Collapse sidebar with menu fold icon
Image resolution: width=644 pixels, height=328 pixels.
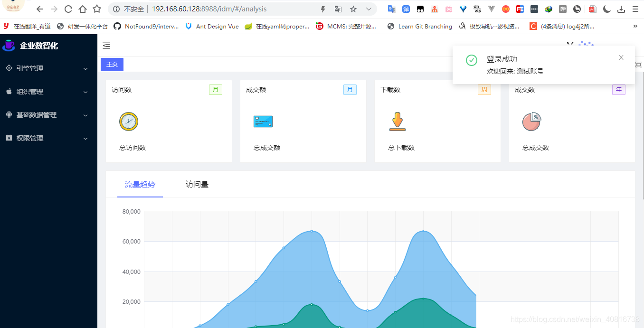[106, 46]
